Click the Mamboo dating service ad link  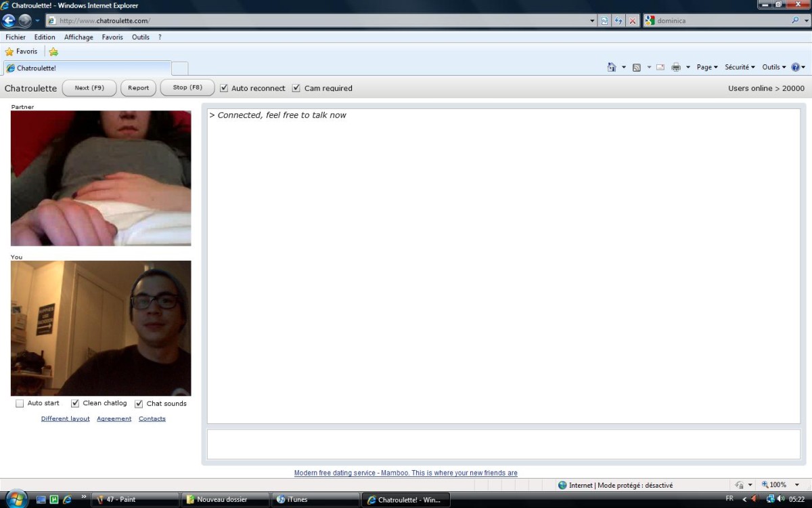tap(406, 473)
